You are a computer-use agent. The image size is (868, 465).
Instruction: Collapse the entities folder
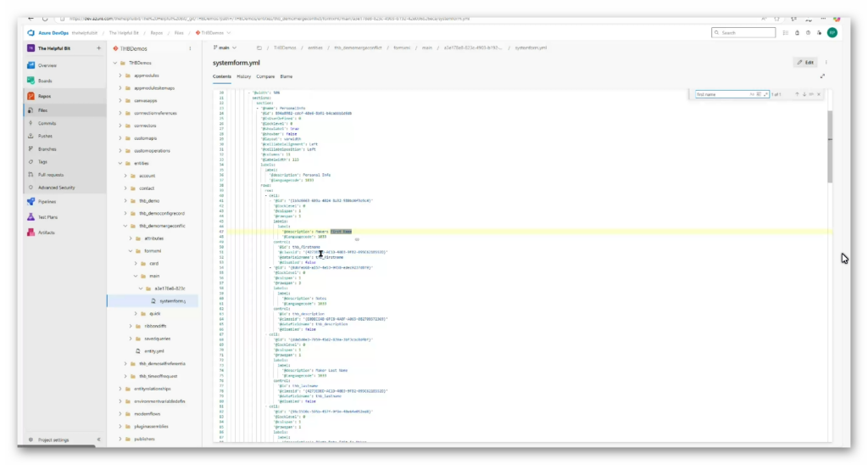pyautogui.click(x=120, y=163)
